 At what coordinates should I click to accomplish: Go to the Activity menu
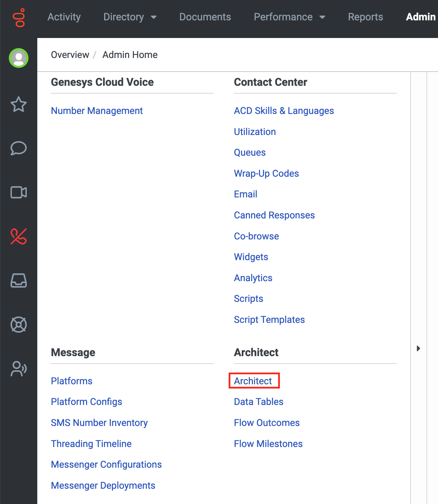click(64, 17)
